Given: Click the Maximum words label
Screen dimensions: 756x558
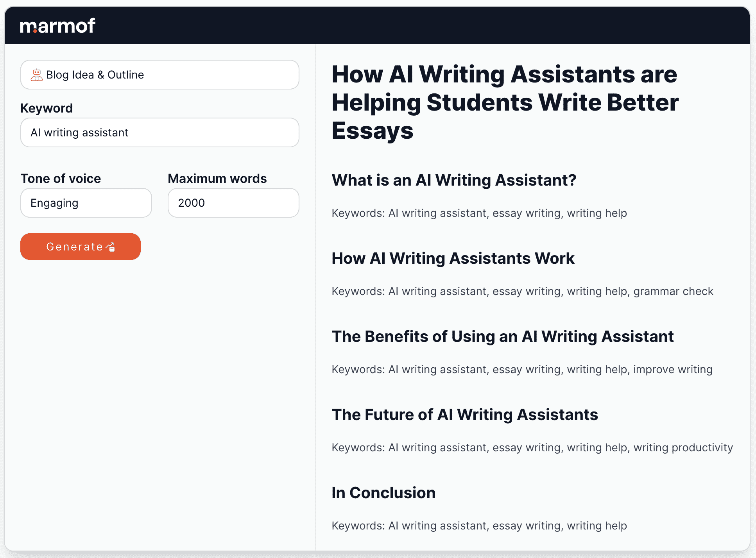Looking at the screenshot, I should click(x=217, y=179).
